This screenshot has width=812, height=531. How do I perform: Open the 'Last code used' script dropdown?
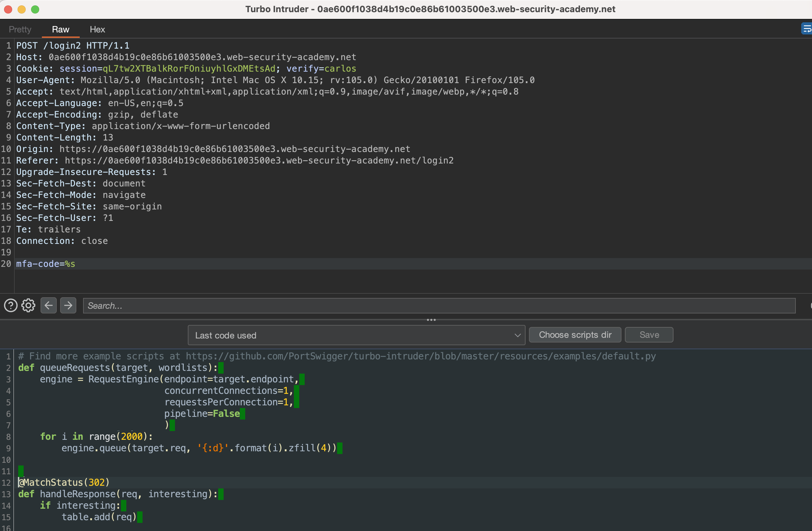[357, 335]
